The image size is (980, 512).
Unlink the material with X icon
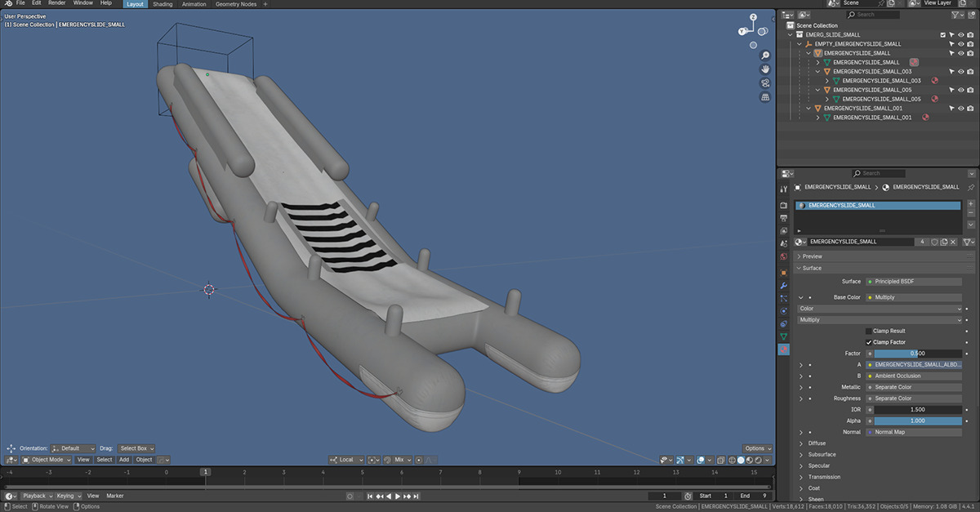click(953, 242)
